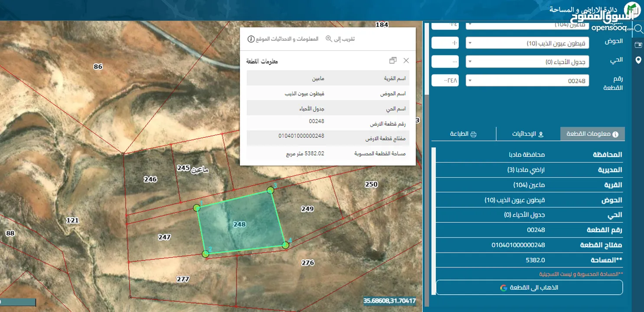Select parcel 184 on the map
The image size is (644, 312).
[382, 25]
